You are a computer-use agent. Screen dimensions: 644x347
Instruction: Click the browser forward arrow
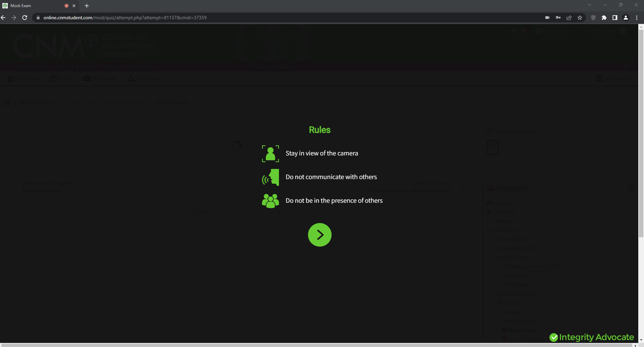(14, 18)
